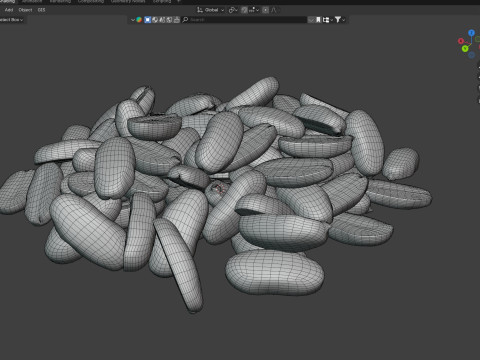Open the Object menu
This screenshot has width=480, height=360.
(25, 10)
